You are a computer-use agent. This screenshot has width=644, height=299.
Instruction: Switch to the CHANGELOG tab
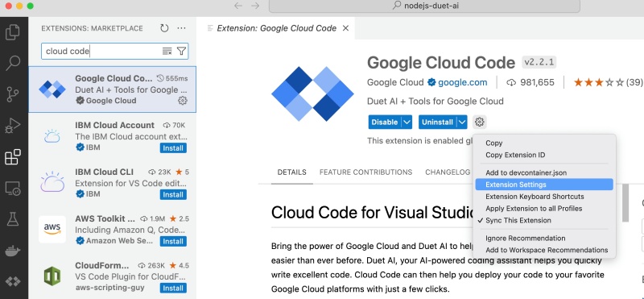coord(448,172)
